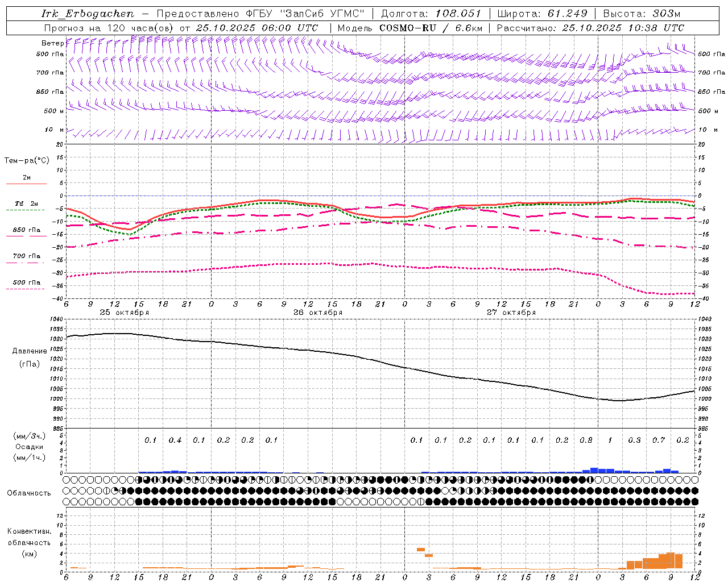Click the '(мм/3ч.)' precipitation unit label
The height and width of the screenshot is (582, 728).
pyautogui.click(x=30, y=436)
